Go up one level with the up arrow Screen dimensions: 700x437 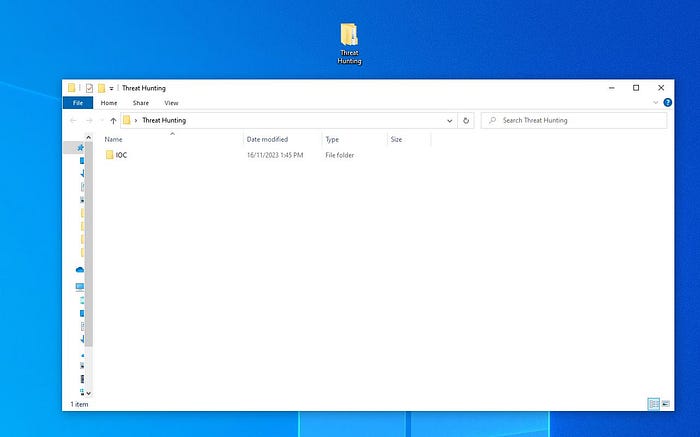point(113,121)
